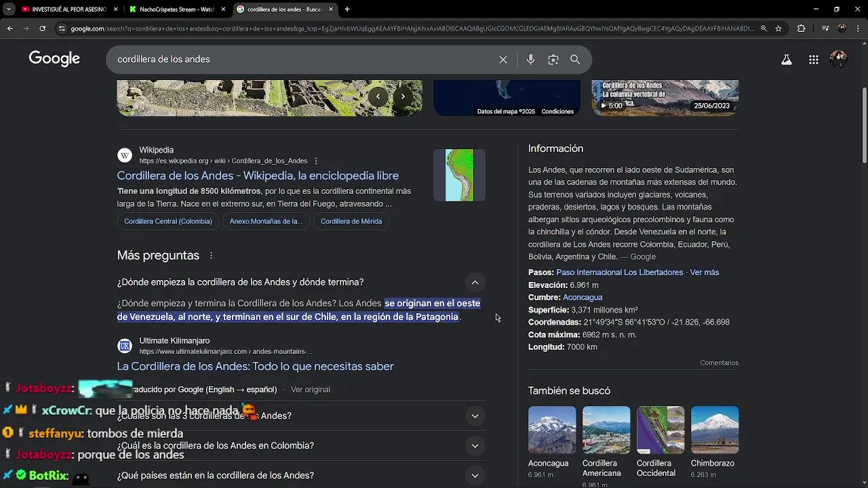
Task: Click the Información heading in the panel
Action: click(x=556, y=148)
